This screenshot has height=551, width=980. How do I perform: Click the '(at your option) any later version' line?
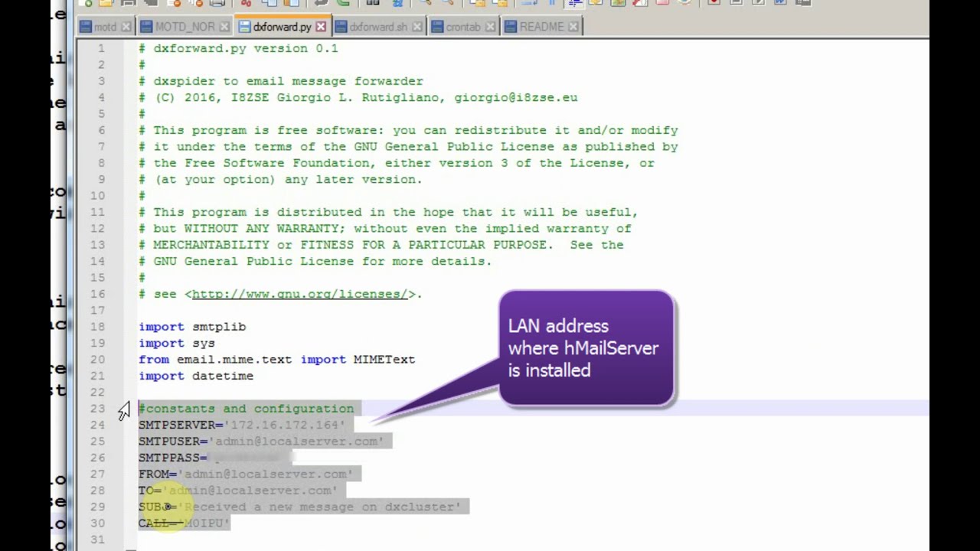point(280,179)
